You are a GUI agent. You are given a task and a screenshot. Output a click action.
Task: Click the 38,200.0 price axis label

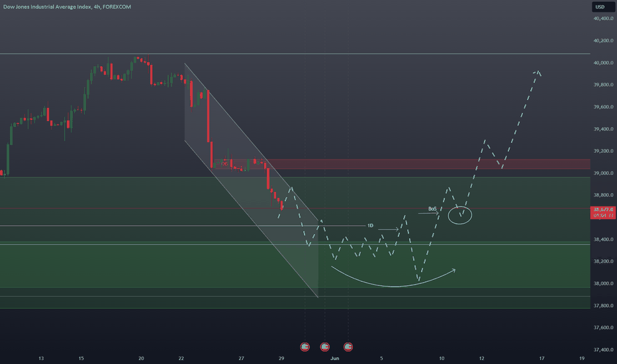(603, 261)
